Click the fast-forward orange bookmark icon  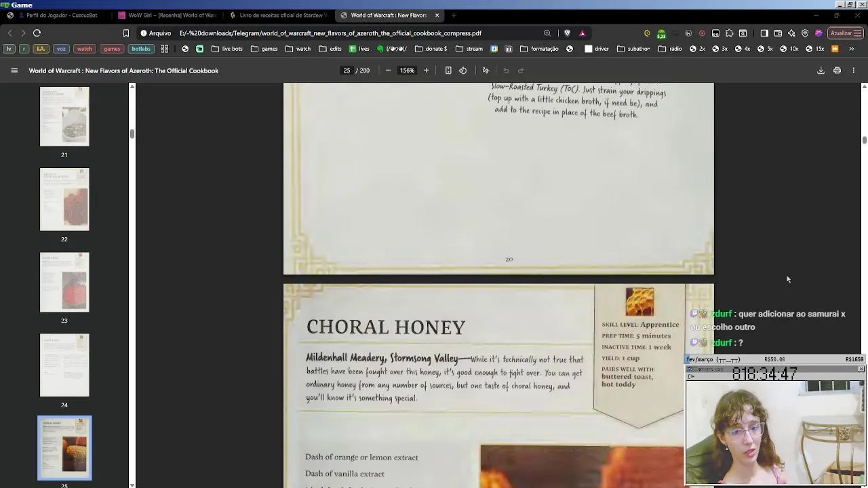835,49
